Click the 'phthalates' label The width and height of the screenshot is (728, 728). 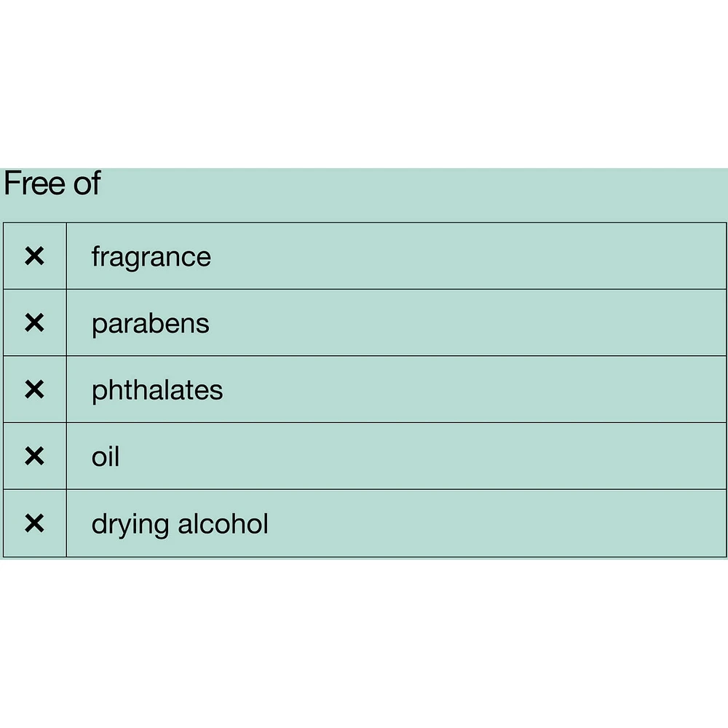[x=157, y=390]
